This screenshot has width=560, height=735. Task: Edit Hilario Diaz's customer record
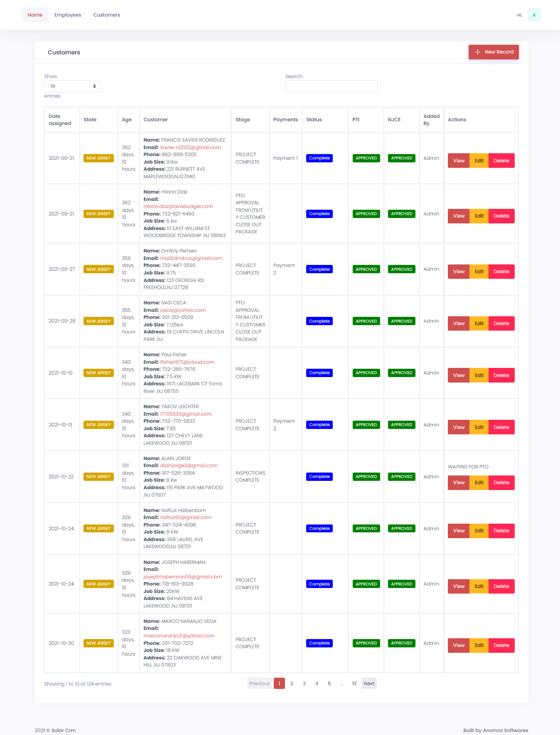(x=479, y=216)
